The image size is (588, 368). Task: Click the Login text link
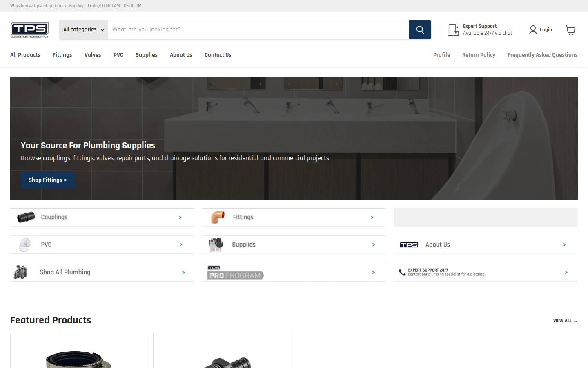coord(546,30)
